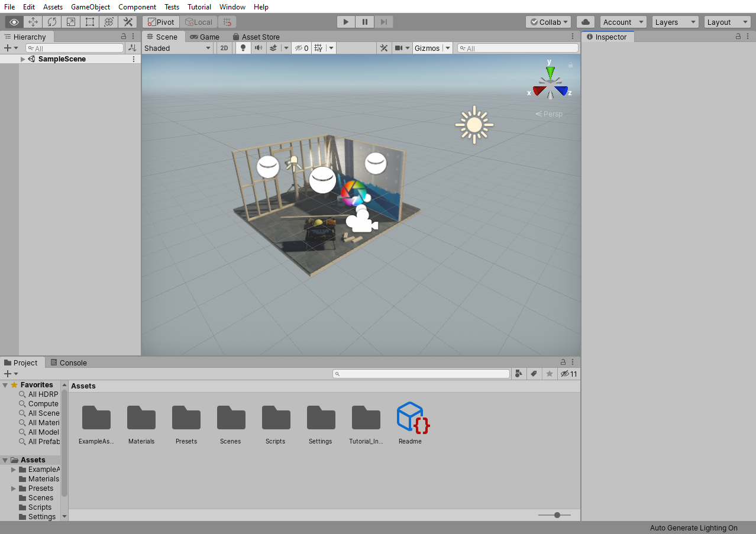The width and height of the screenshot is (756, 534).
Task: Toggle scene lighting bulb button
Action: [243, 48]
